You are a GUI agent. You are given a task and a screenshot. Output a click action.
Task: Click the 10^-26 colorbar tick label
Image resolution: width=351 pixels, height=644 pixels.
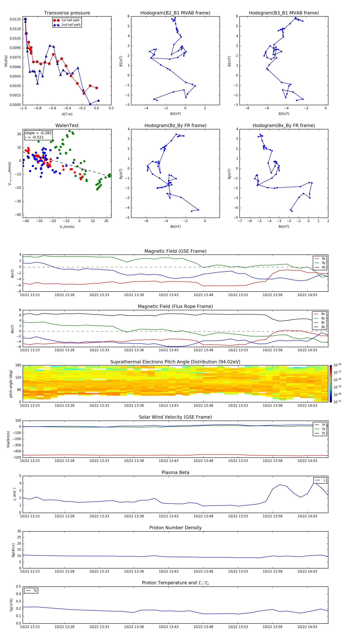coord(337,365)
